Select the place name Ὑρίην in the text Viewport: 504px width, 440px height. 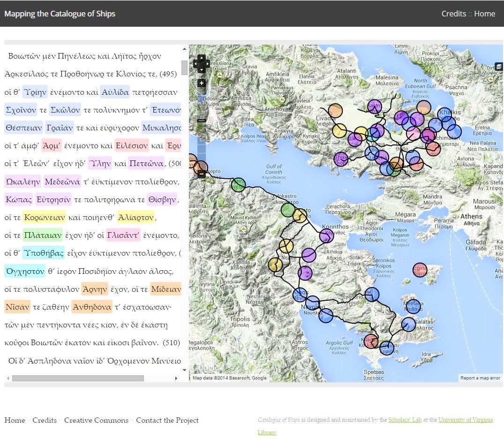pos(35,92)
